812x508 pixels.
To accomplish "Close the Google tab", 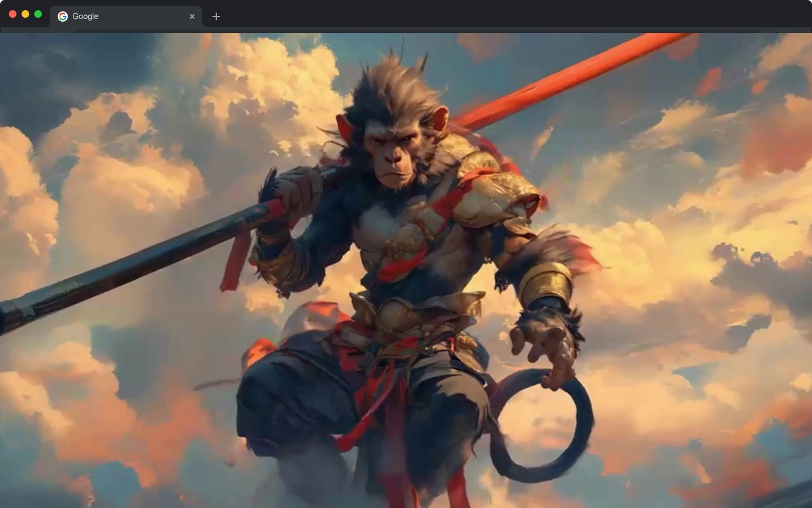I will [x=192, y=17].
